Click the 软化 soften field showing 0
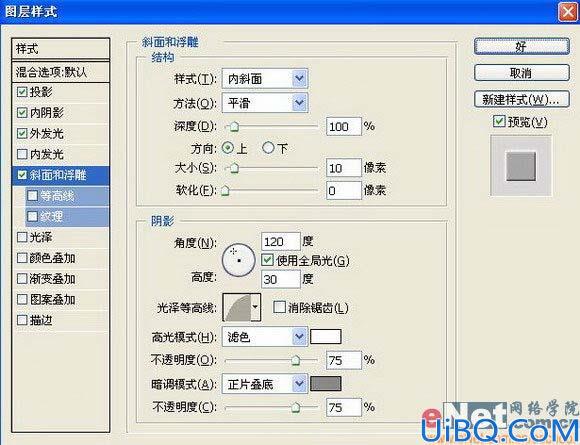The width and height of the screenshot is (580, 445). pyautogui.click(x=344, y=191)
